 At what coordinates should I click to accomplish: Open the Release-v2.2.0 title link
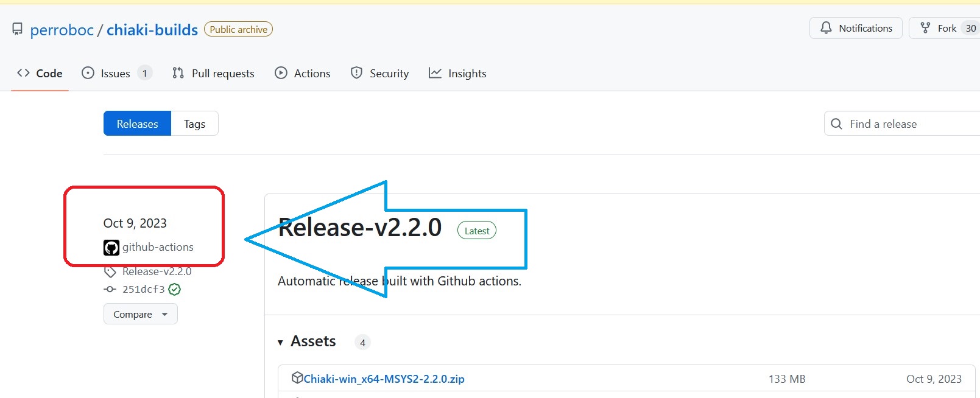(359, 227)
